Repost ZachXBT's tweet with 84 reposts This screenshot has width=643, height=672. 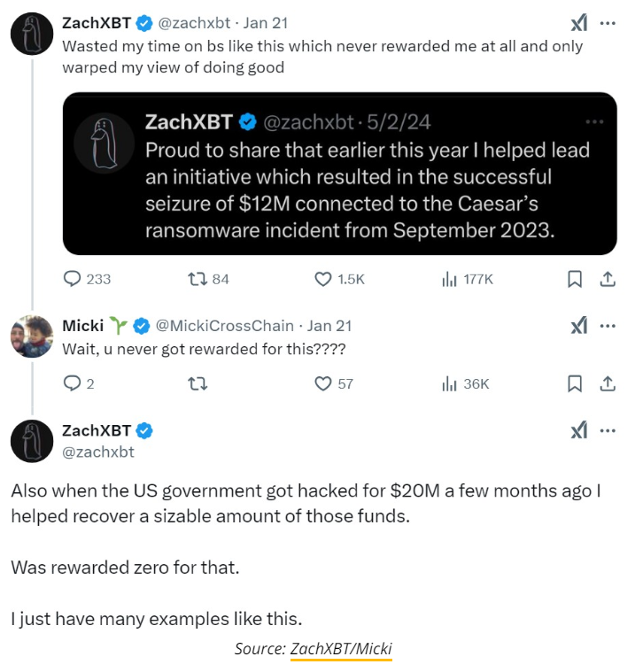click(x=198, y=279)
